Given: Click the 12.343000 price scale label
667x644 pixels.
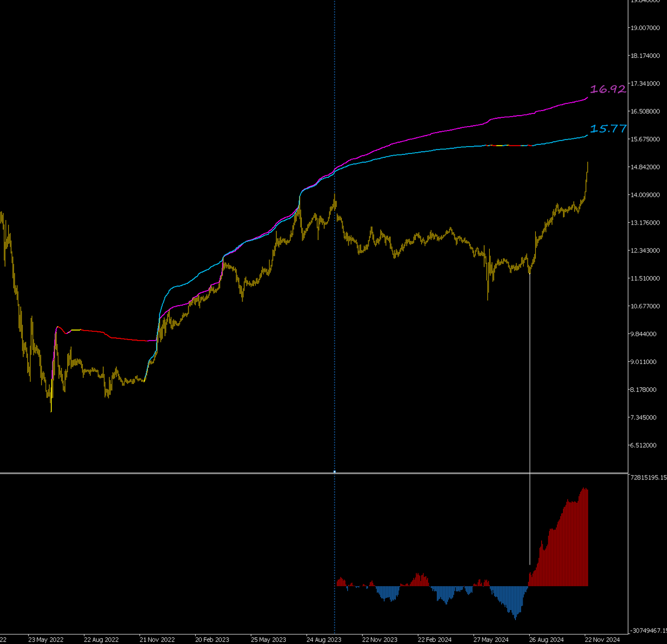Looking at the screenshot, I should [645, 251].
